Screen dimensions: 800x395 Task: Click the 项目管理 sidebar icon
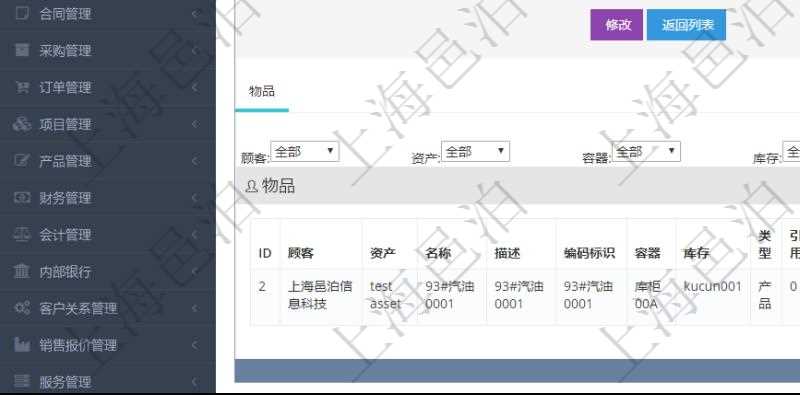(21, 124)
